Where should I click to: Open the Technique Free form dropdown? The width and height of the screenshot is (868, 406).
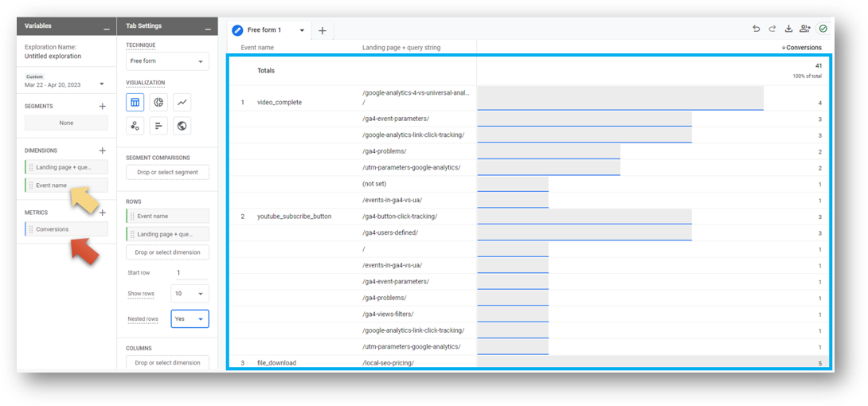(168, 61)
